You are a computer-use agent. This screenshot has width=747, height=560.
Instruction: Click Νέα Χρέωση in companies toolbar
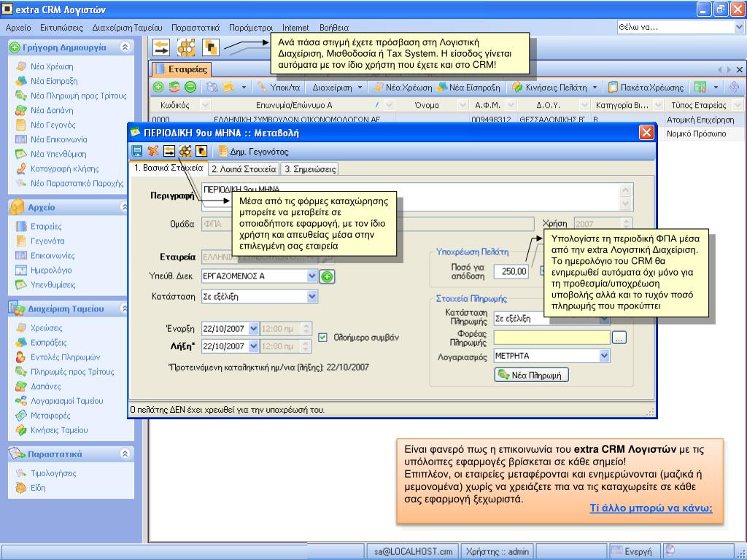403,87
